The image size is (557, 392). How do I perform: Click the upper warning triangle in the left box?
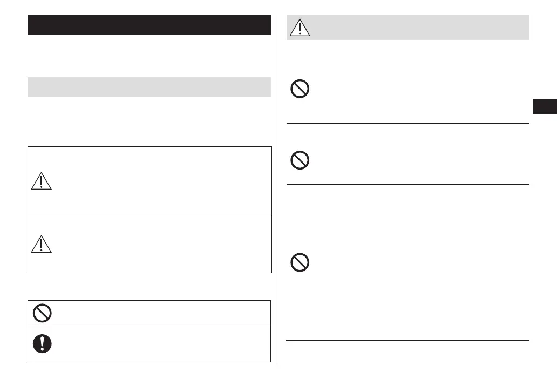[x=41, y=181]
